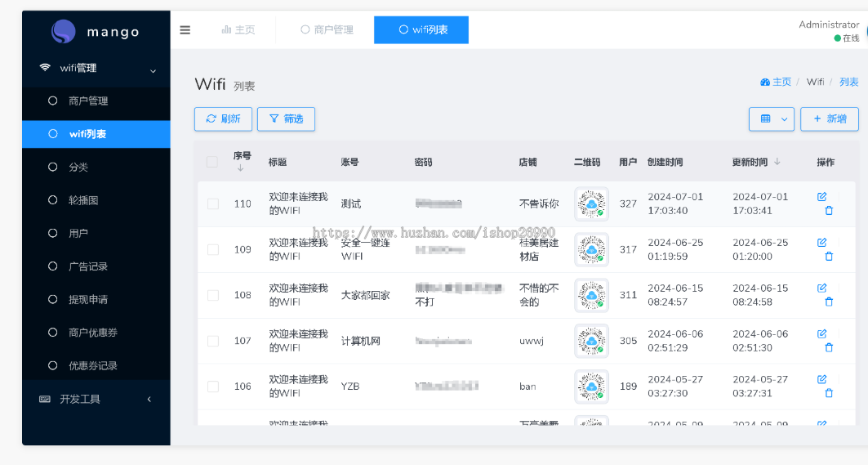Click the dashboard icon next to 主页 breadcrumb
This screenshot has width=868, height=465.
pos(765,82)
